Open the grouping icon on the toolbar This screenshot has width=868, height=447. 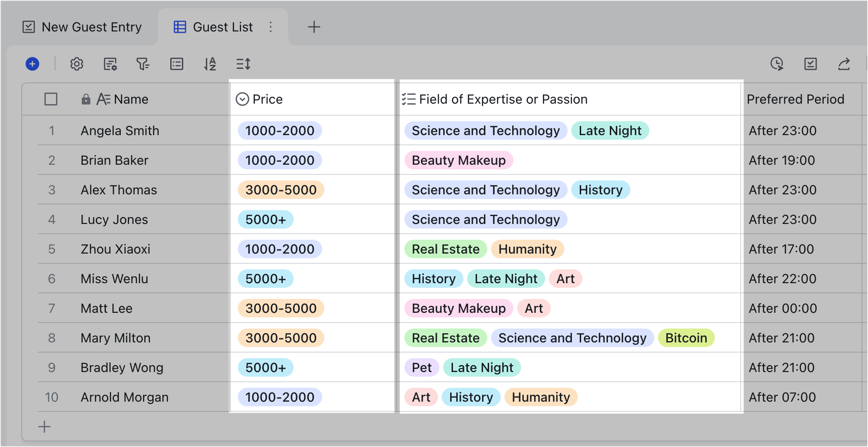tap(176, 64)
